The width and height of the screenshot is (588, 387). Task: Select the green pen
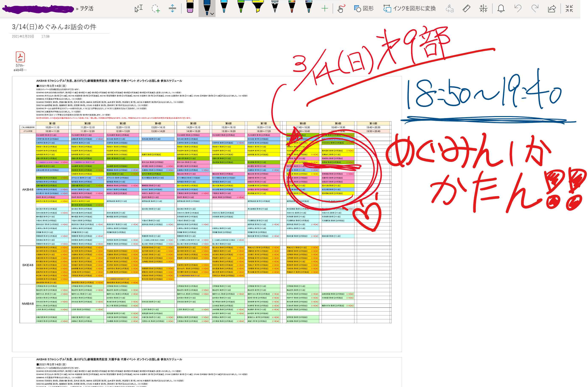(x=241, y=7)
